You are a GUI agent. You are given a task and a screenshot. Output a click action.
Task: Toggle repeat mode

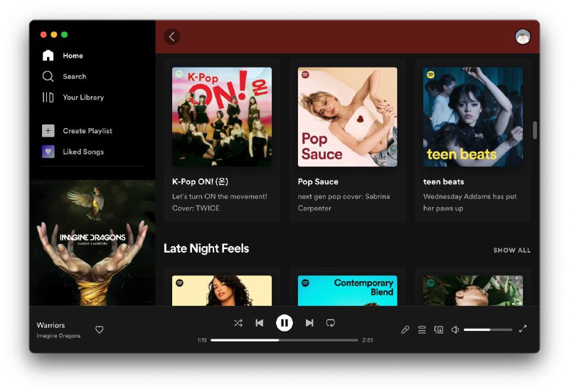click(331, 323)
